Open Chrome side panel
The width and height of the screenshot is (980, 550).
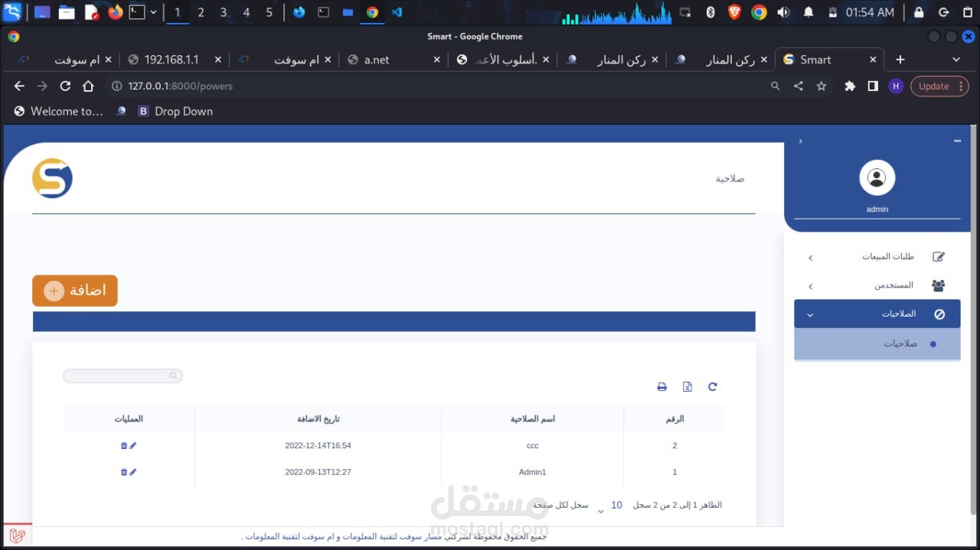click(873, 86)
